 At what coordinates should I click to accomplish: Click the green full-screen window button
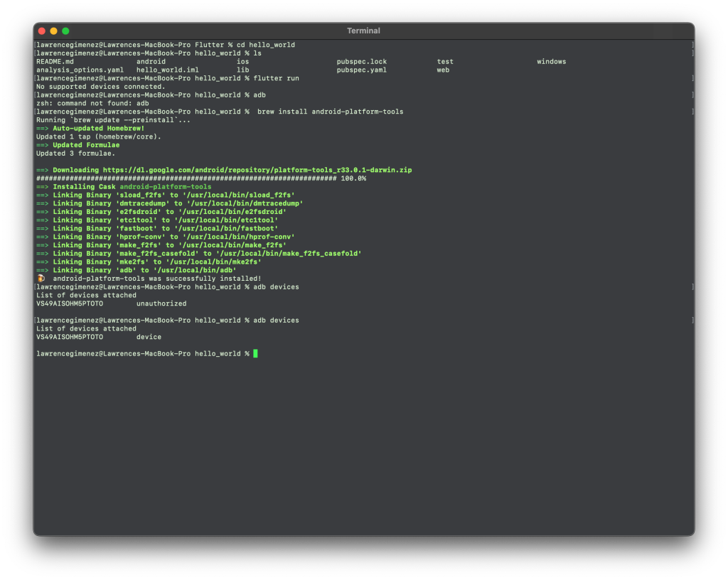pyautogui.click(x=65, y=31)
